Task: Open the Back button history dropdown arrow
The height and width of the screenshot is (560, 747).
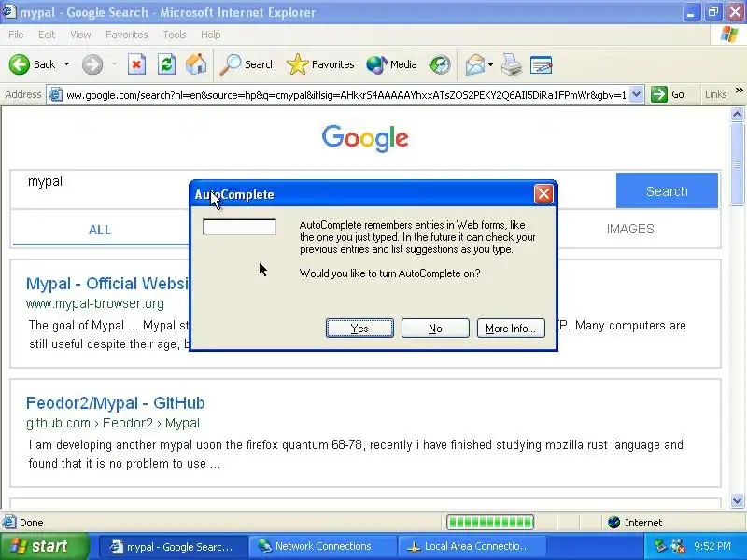Action: [66, 64]
